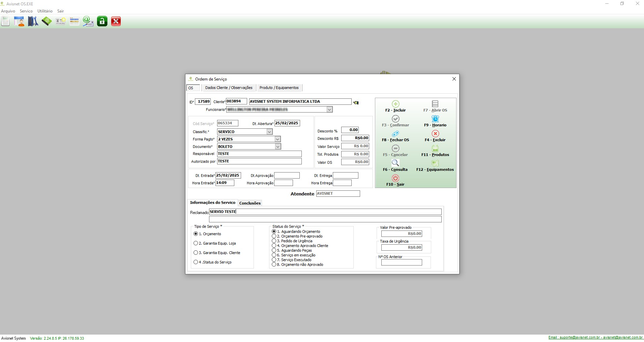Click the F9 Horario alarm clock icon

435,119
